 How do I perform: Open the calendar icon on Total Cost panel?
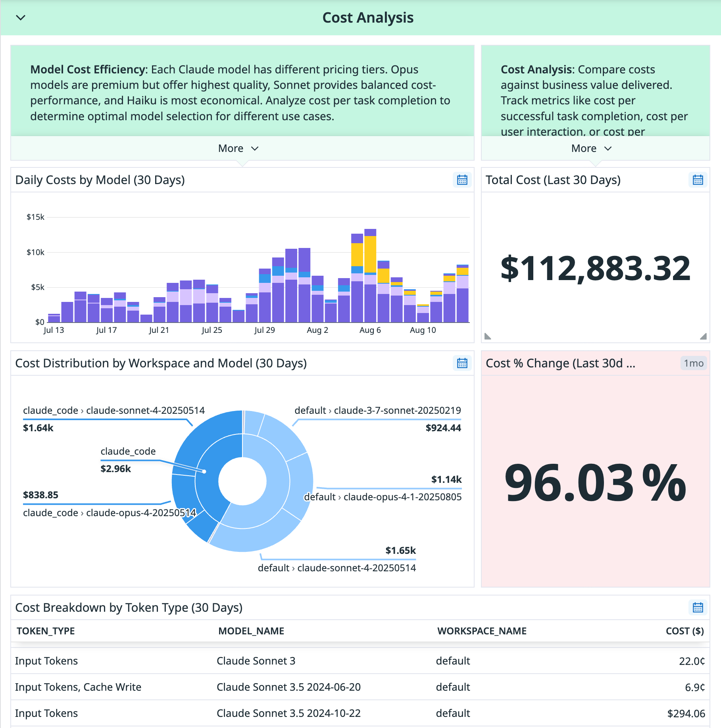point(697,180)
